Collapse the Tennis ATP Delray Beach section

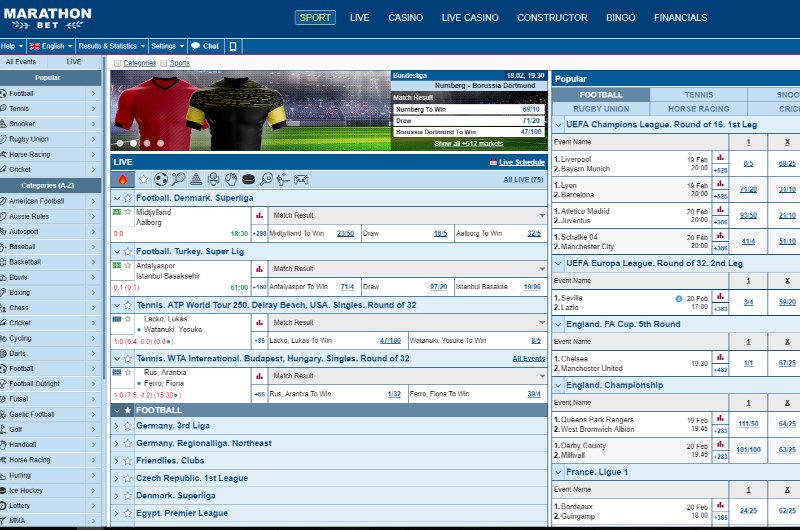tap(117, 306)
